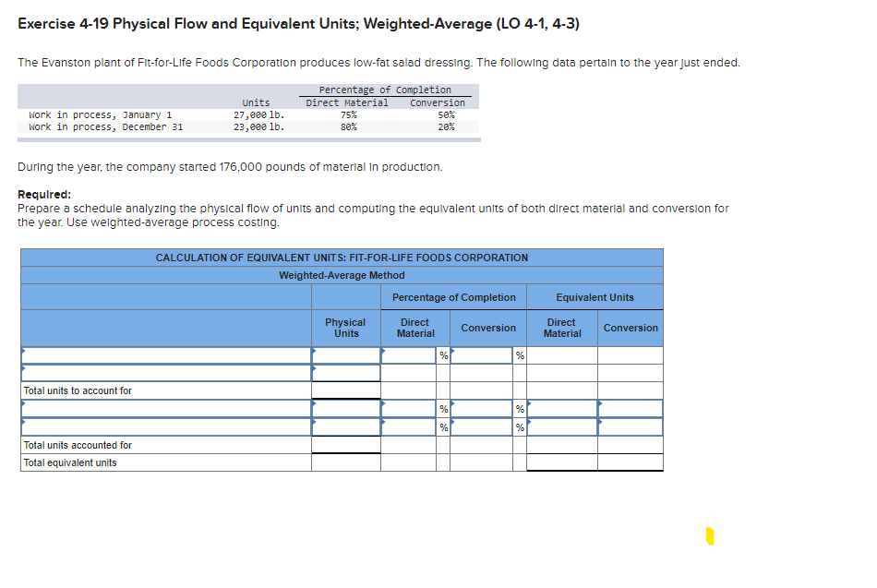
Task: Click the Direct Material percentage cell, fourth row
Action: click(409, 407)
